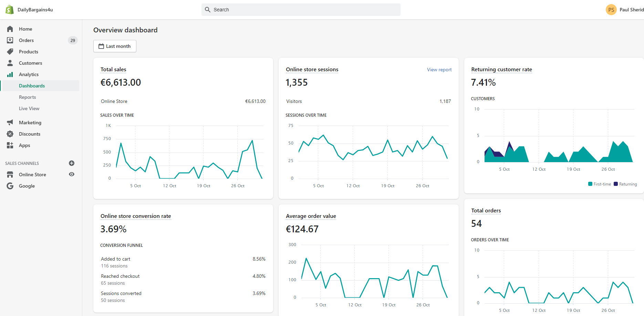Click the Customers person icon
The image size is (644, 316).
point(10,63)
